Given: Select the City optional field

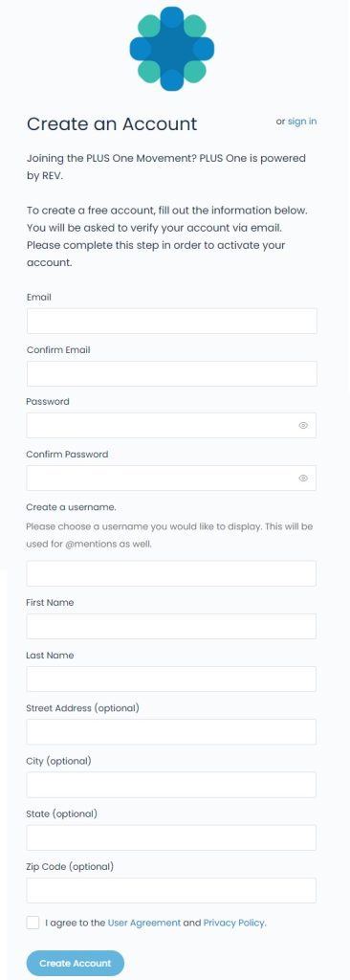Looking at the screenshot, I should coord(171,785).
